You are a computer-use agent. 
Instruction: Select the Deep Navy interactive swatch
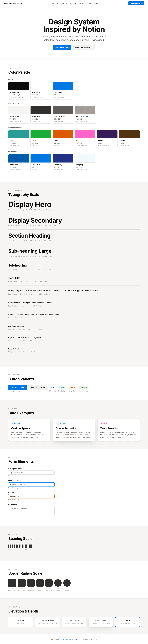[63, 158]
